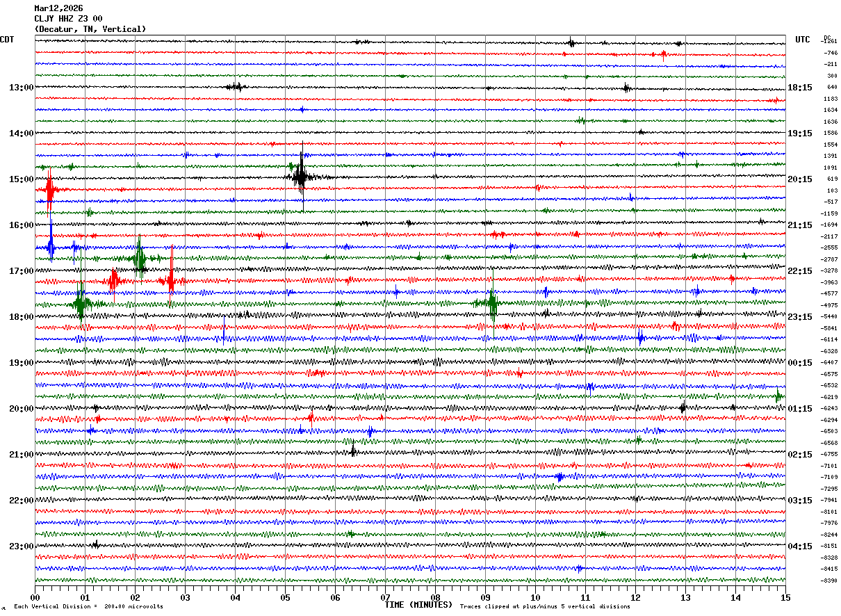Screen dimensions: 841x616
Task: Click 'Each Vertical Division = 200.00 microvolts' note
Action: tap(88, 607)
